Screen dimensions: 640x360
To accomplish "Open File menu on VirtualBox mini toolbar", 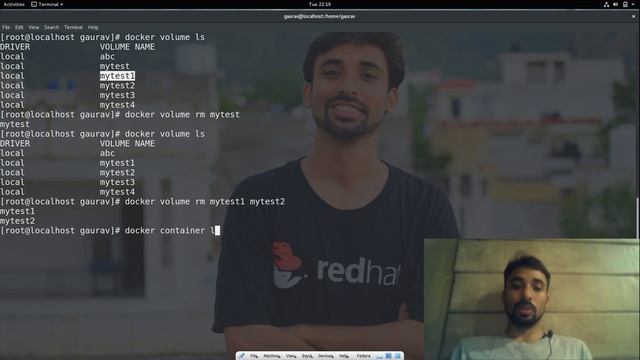I will click(253, 356).
